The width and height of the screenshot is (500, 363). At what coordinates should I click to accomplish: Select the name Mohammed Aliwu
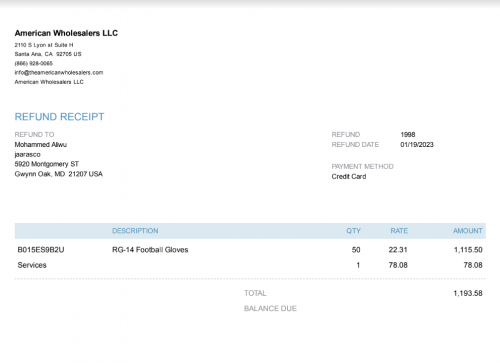pyautogui.click(x=41, y=144)
